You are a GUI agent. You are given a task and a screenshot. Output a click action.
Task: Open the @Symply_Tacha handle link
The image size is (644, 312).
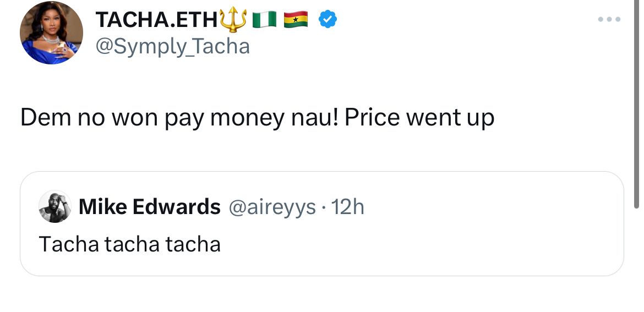[172, 46]
